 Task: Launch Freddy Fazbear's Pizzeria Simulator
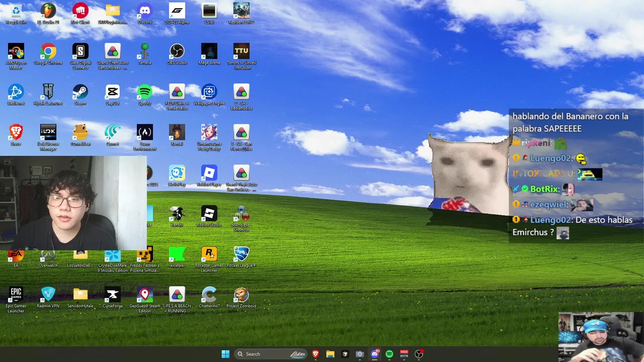pos(145,259)
